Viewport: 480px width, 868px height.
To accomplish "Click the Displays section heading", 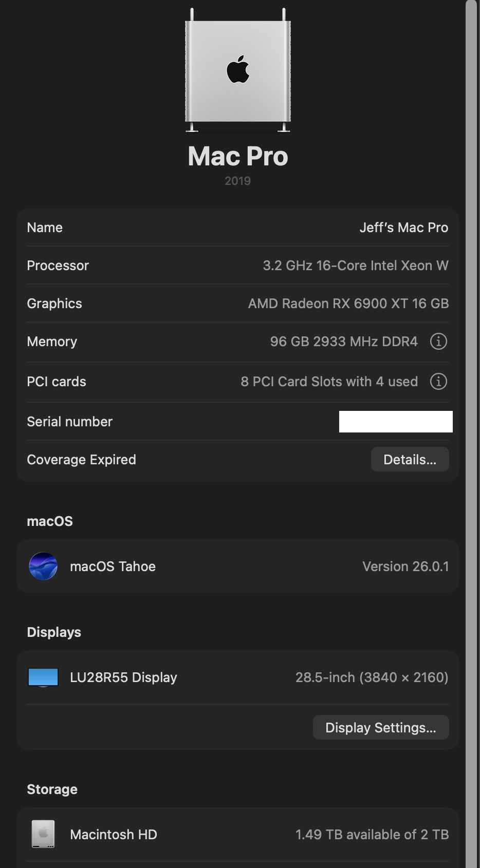I will click(54, 632).
